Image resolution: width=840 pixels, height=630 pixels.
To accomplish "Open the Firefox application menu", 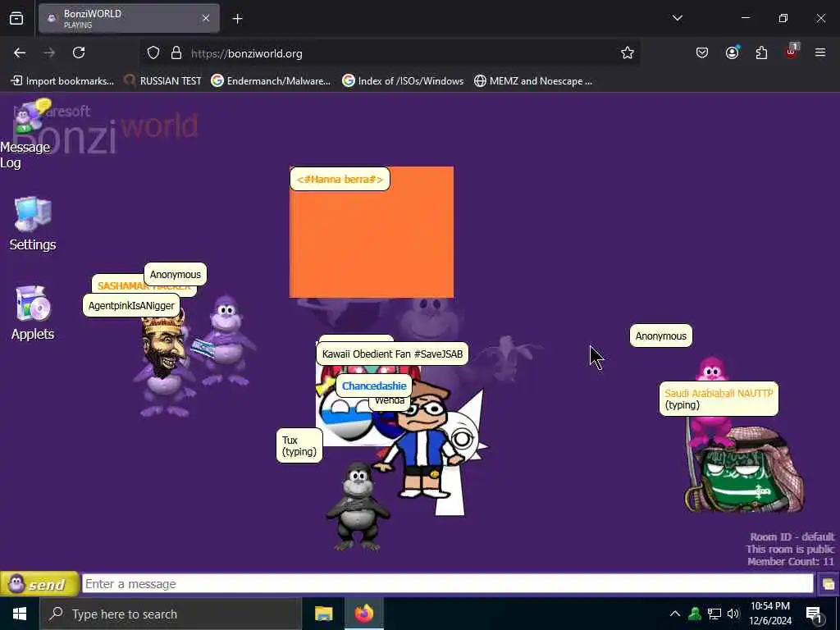I will (x=819, y=52).
